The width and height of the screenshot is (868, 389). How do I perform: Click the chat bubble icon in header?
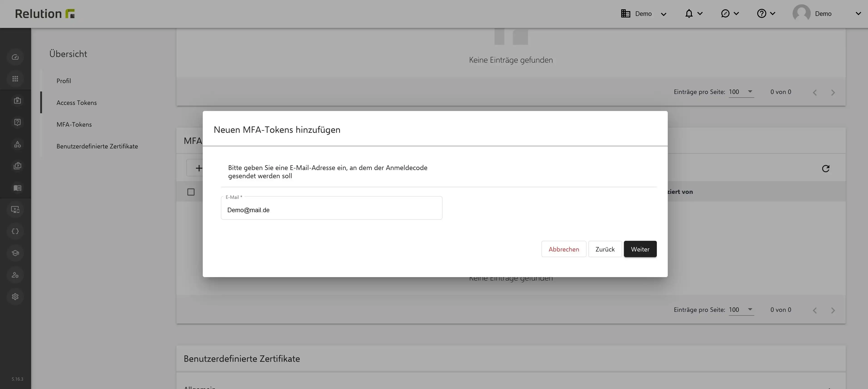tap(725, 13)
